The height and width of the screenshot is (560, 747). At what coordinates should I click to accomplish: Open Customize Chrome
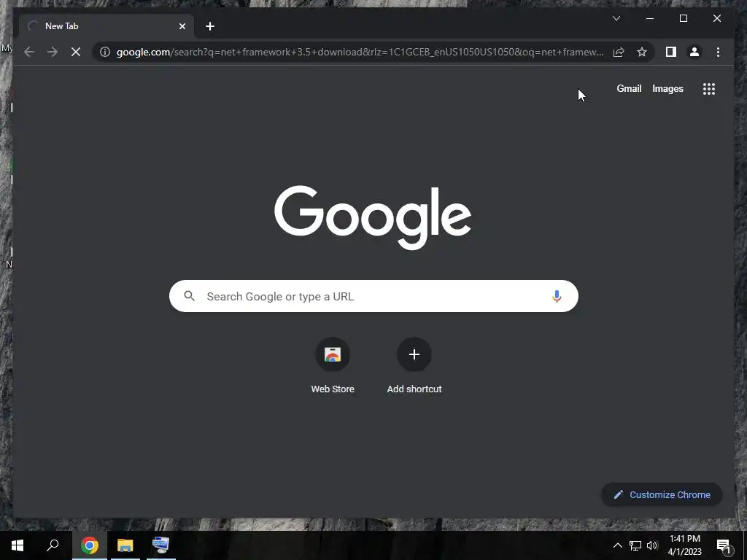coord(662,495)
